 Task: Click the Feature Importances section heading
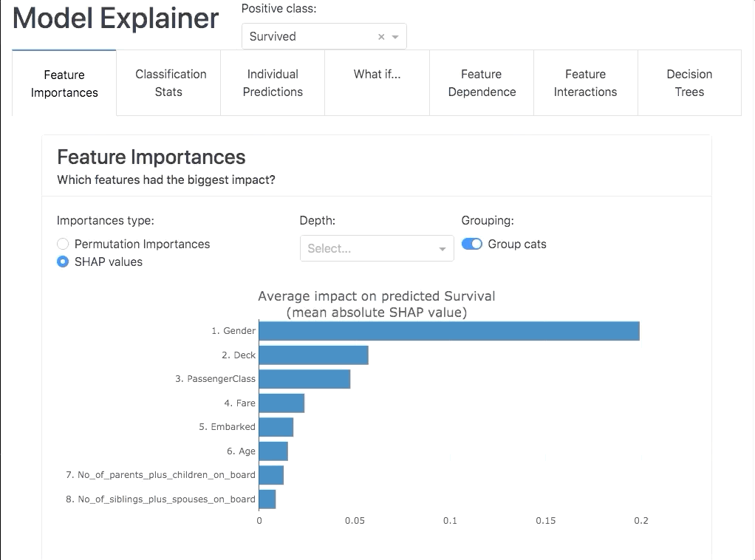point(151,157)
